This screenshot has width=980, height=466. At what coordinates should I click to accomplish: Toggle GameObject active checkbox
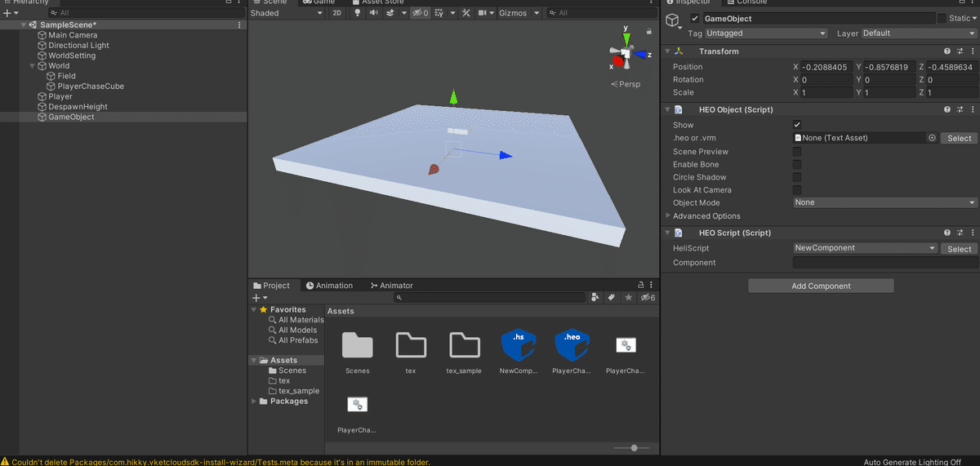(695, 18)
